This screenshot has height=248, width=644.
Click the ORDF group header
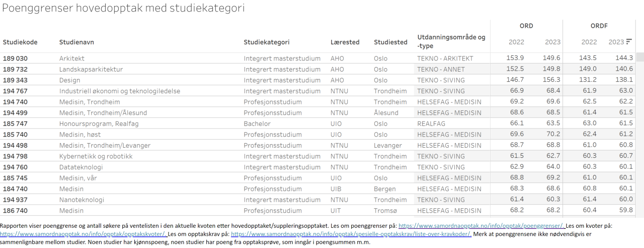click(x=598, y=26)
